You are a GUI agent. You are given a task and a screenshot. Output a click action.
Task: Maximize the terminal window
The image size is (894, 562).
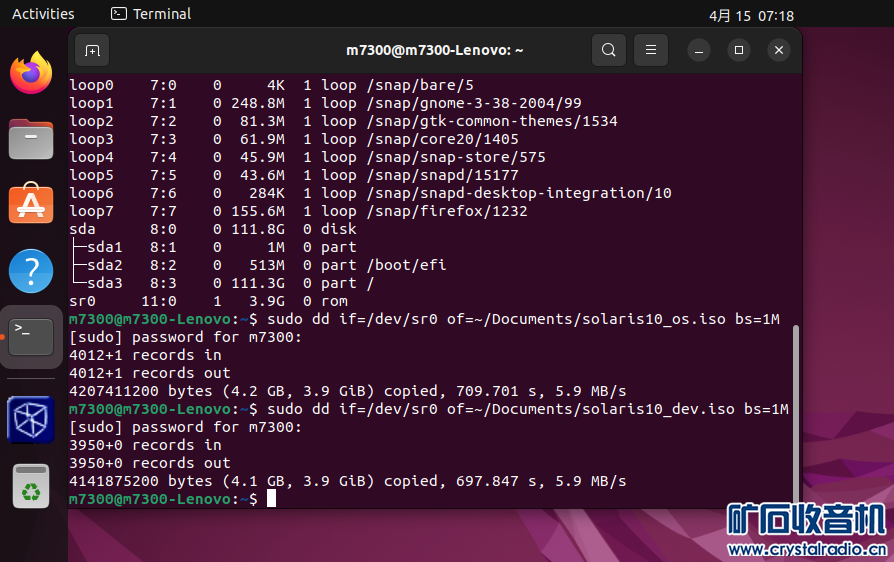[x=738, y=50]
